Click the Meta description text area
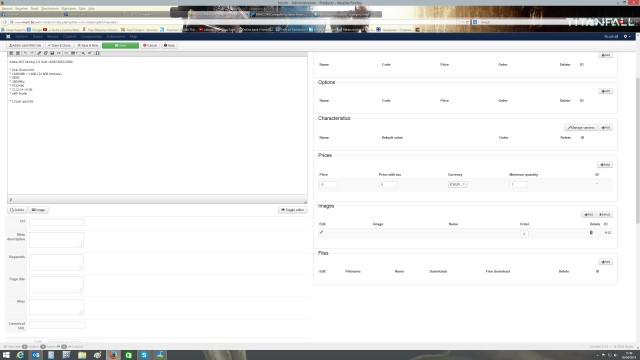Image resolution: width=640 pixels, height=360 pixels. click(56, 240)
